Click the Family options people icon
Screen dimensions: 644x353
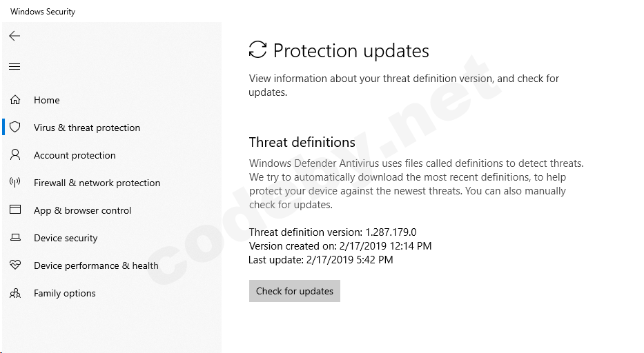coord(15,293)
